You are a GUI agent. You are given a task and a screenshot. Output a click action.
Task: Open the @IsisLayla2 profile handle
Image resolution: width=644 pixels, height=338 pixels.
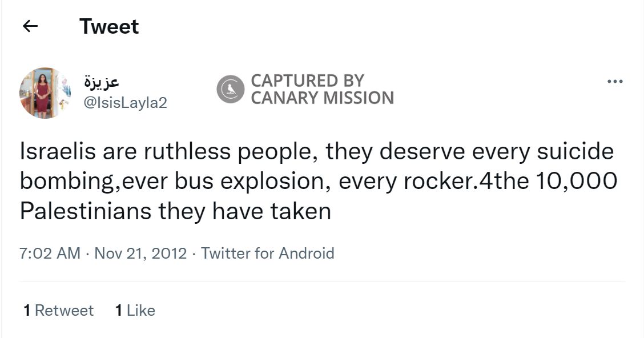click(126, 103)
